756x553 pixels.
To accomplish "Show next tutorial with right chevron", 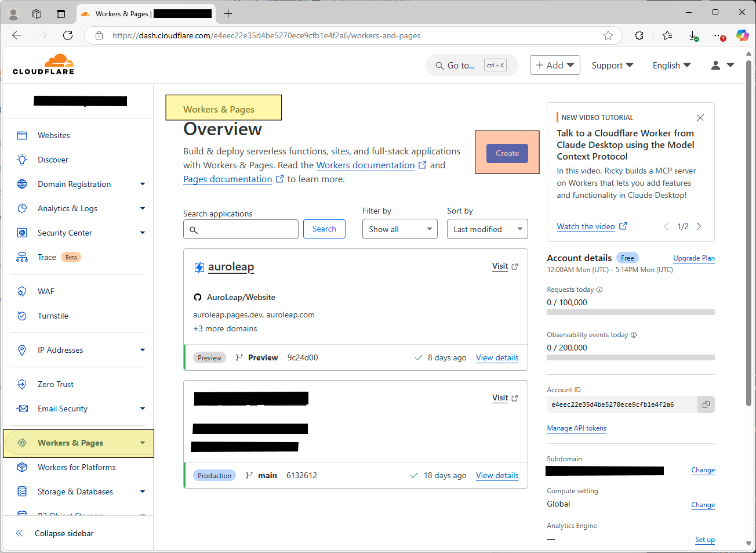I will point(699,226).
